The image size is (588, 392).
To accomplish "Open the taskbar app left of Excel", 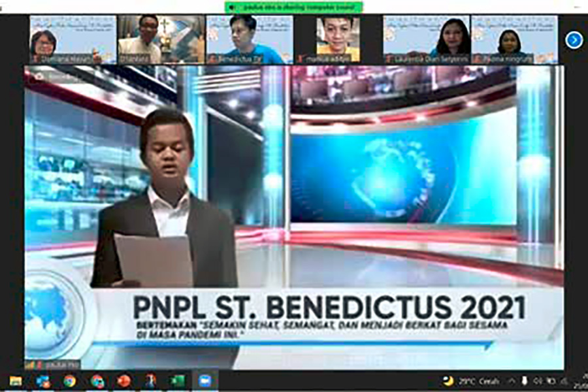I will tap(151, 381).
